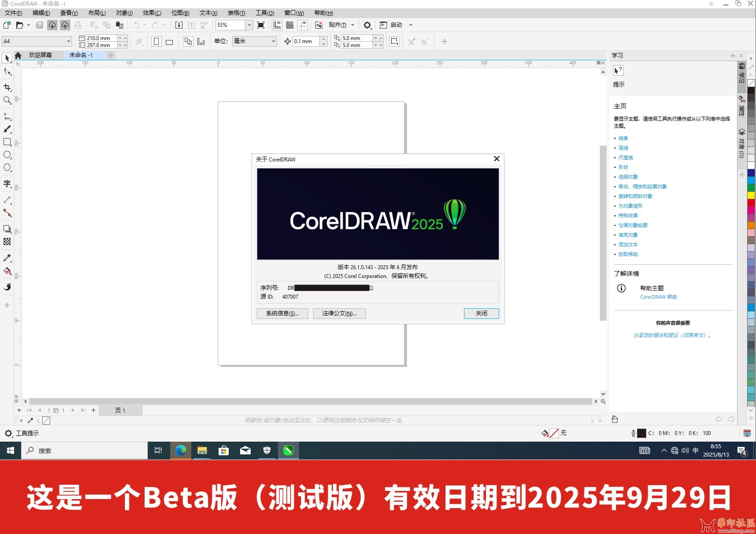Select the Zoom magnifier tool

point(7,100)
